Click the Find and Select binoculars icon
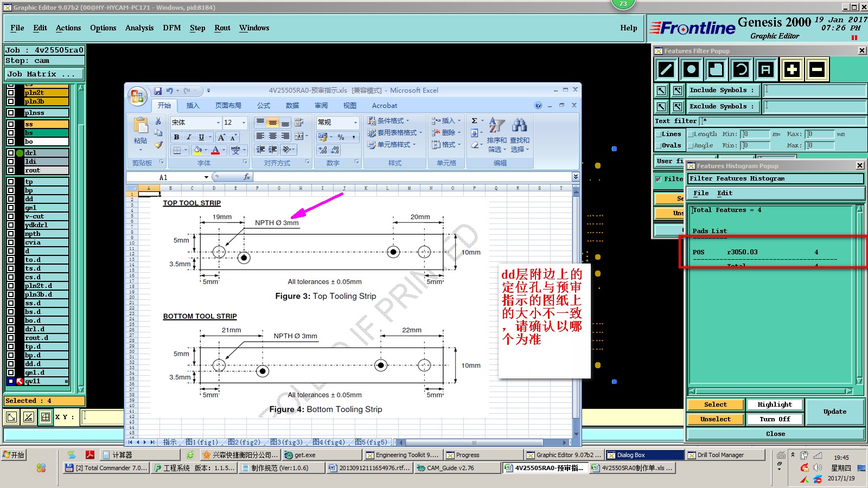868x488 pixels. click(519, 125)
